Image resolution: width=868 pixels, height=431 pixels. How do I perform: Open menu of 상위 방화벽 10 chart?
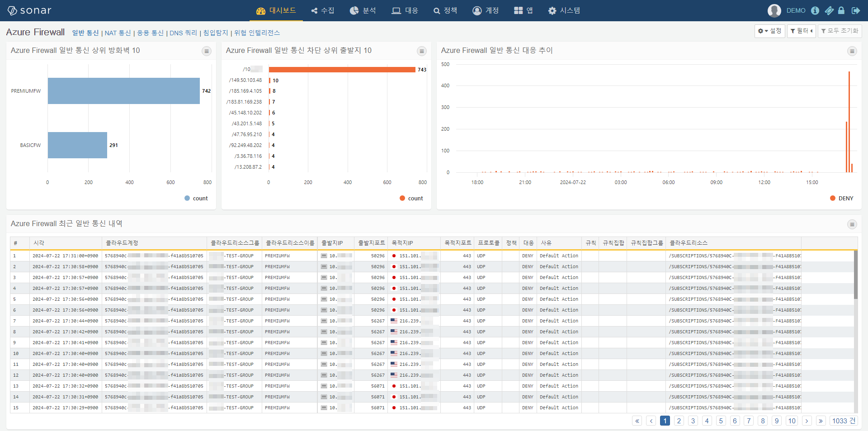207,51
